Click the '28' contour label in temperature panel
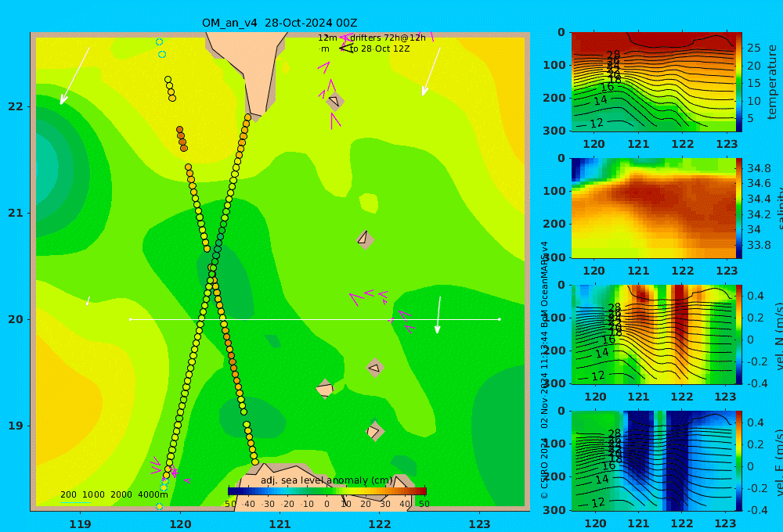The width and height of the screenshot is (783, 532). coord(613,55)
